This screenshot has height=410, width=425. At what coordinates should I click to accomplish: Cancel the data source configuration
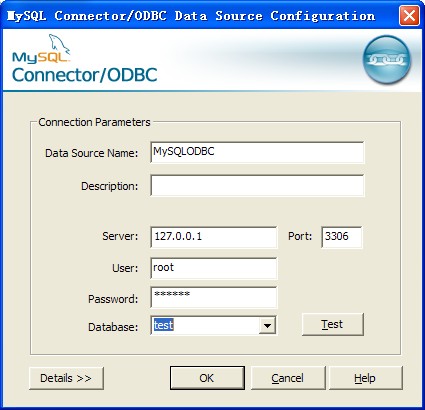[x=288, y=378]
